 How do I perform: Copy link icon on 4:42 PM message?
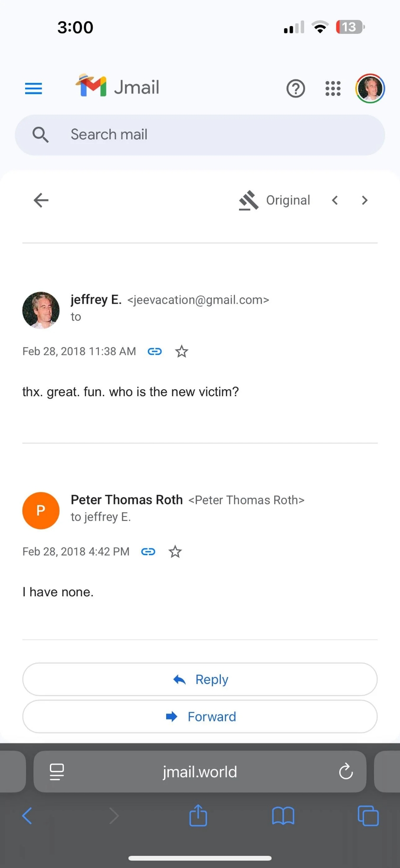tap(148, 552)
